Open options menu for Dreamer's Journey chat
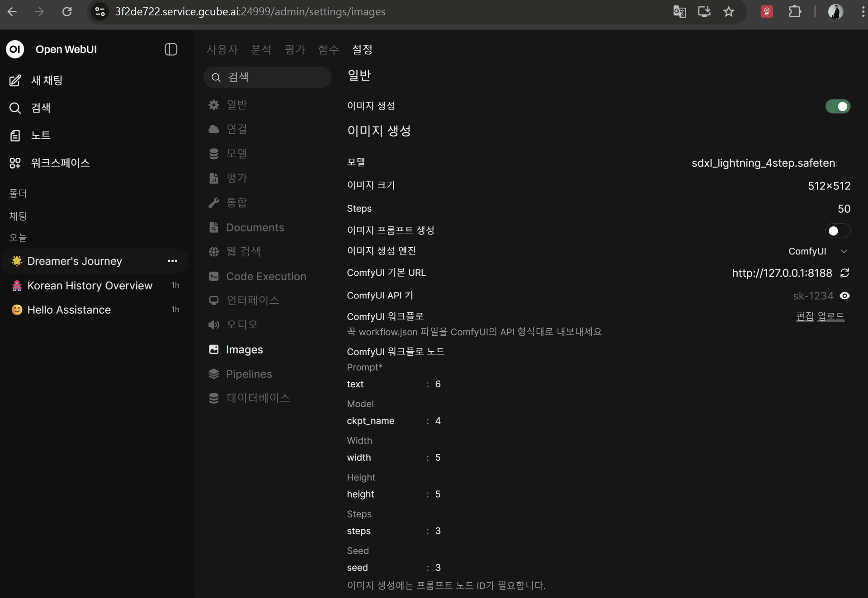 pyautogui.click(x=173, y=261)
